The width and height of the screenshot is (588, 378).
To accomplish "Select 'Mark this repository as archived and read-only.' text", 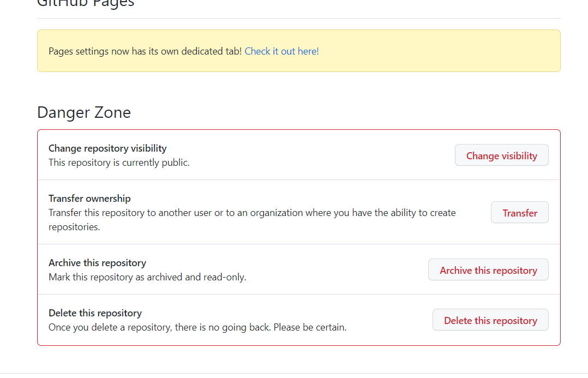I will coord(147,277).
